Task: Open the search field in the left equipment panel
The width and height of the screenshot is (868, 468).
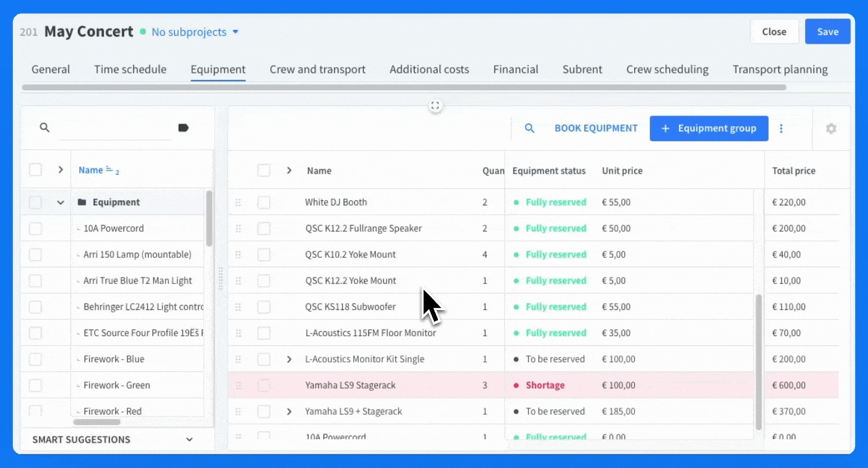Action: pos(44,127)
